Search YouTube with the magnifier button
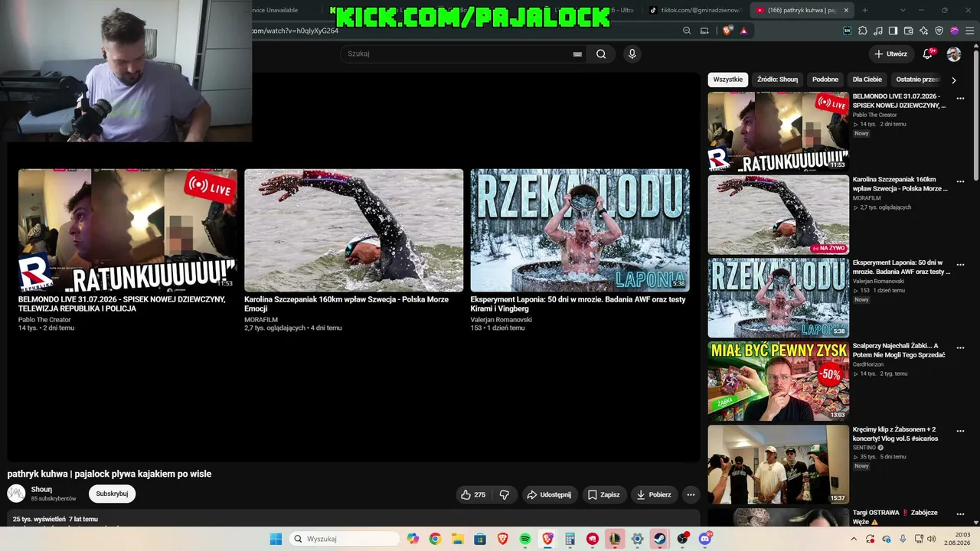Viewport: 980px width, 551px height. 601,54
